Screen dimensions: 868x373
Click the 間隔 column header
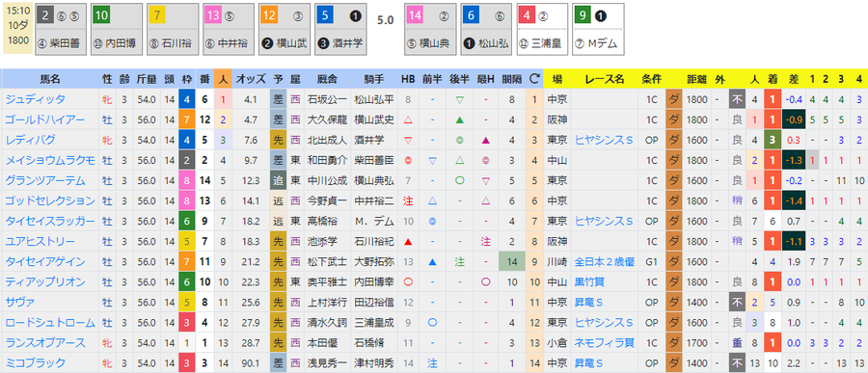click(511, 79)
